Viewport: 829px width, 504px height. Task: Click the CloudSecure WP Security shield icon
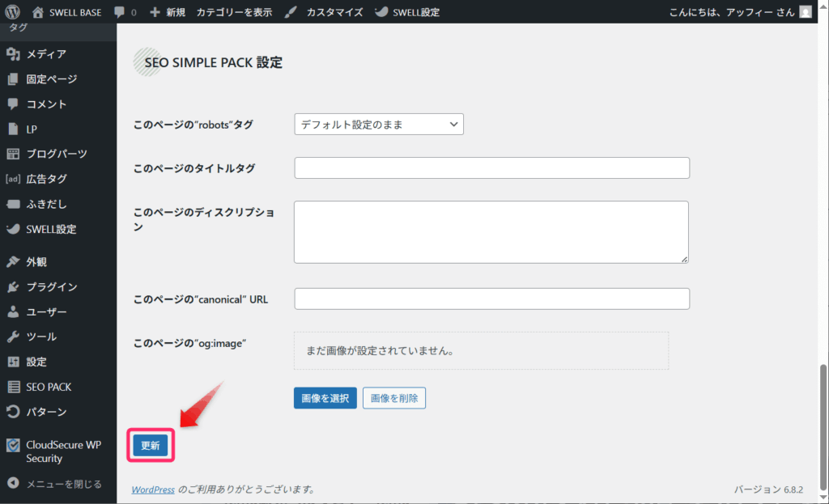13,446
